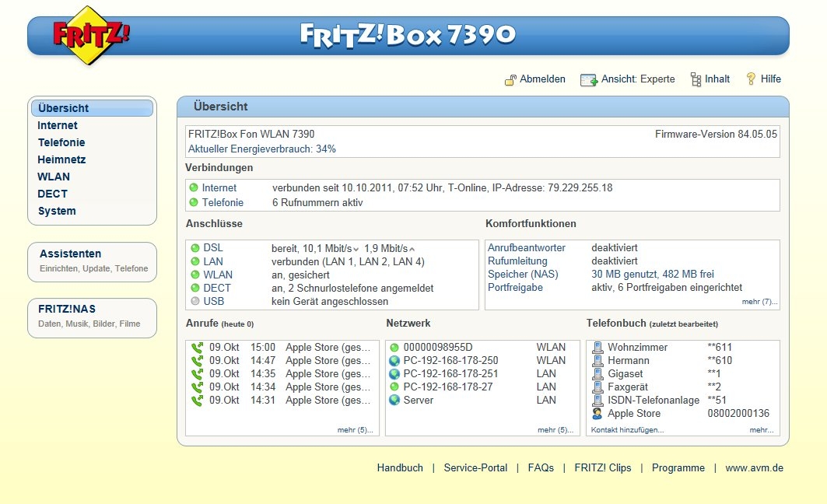Click the Inhalt link
The width and height of the screenshot is (827, 504).
click(x=717, y=79)
